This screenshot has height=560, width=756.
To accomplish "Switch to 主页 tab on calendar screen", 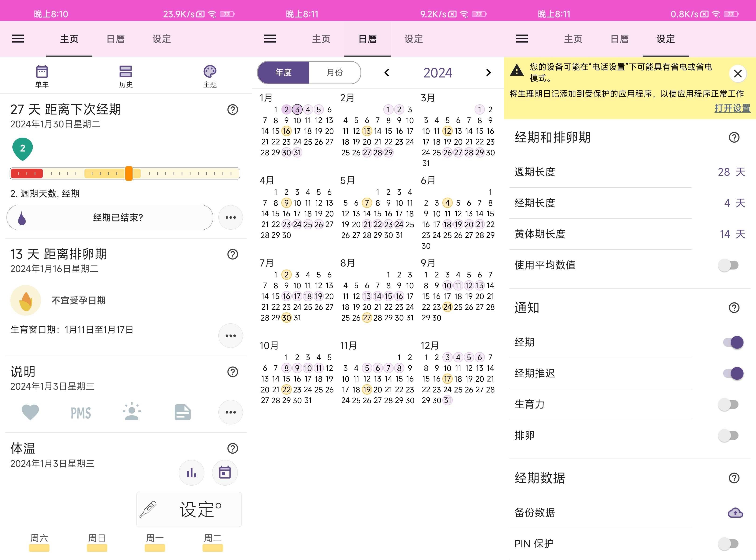I will click(x=321, y=39).
